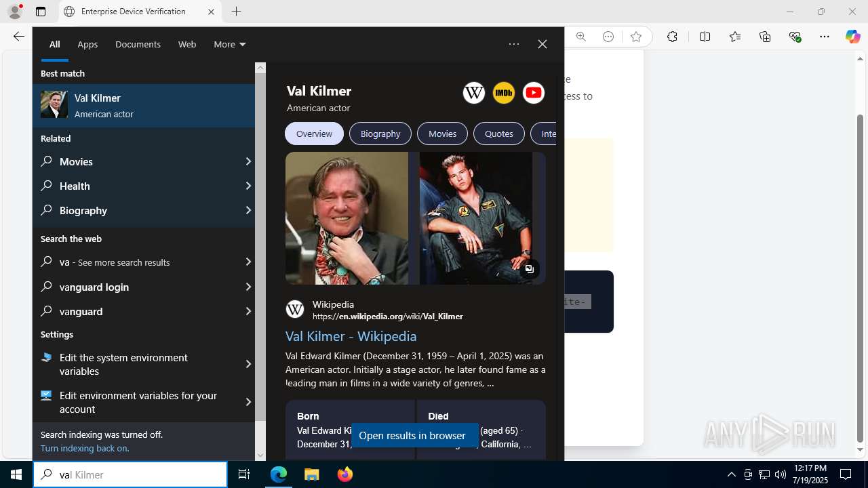Open the IMDb source icon
868x488 pixels.
504,93
